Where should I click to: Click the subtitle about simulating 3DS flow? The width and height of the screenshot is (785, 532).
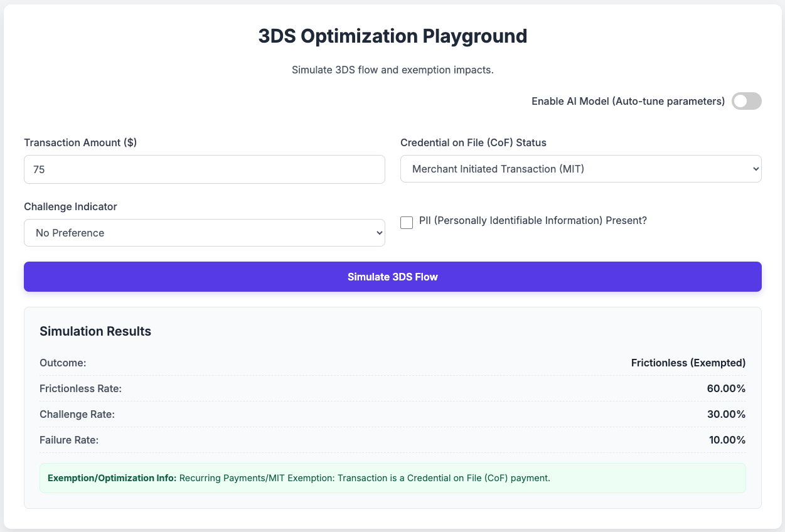pyautogui.click(x=392, y=70)
